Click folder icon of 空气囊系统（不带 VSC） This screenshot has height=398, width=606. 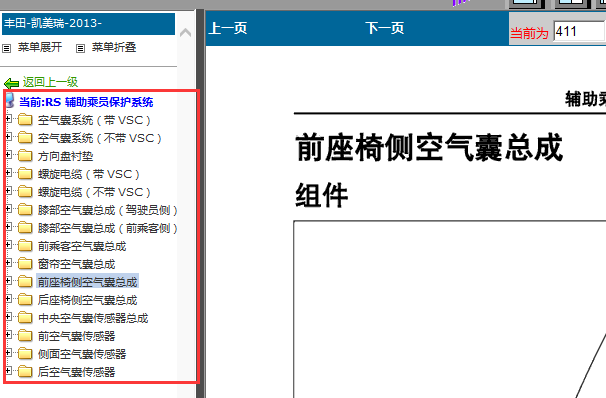click(25, 138)
